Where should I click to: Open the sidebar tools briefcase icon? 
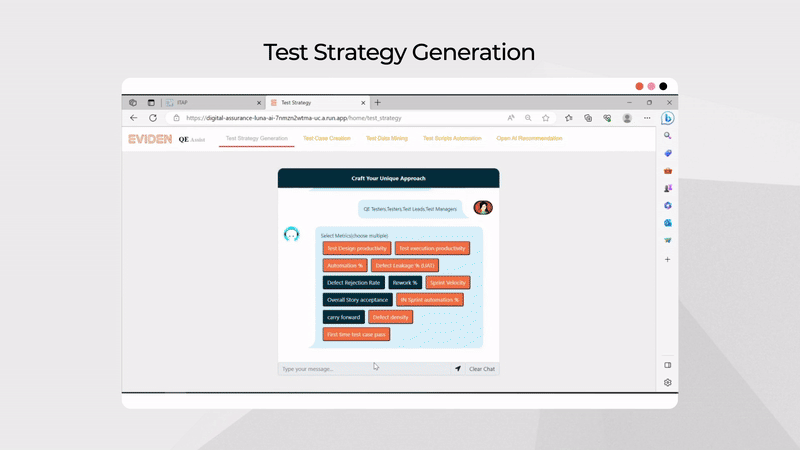pos(667,171)
